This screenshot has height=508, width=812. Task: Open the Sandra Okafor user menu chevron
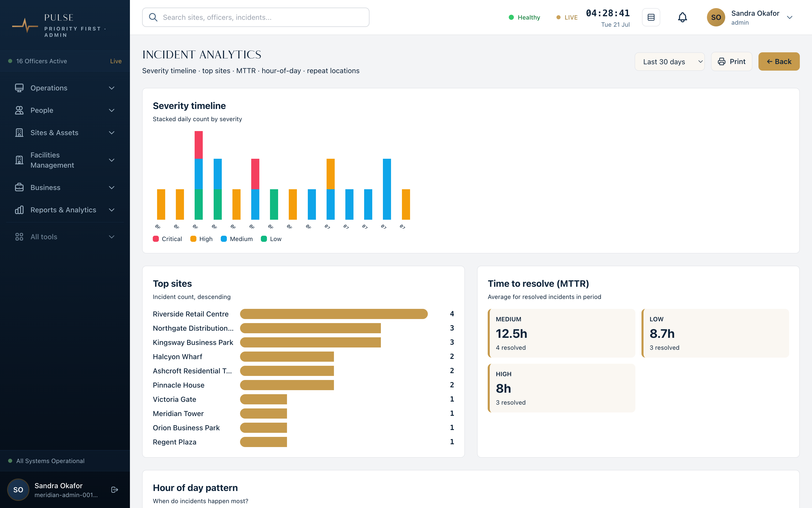pyautogui.click(x=789, y=18)
